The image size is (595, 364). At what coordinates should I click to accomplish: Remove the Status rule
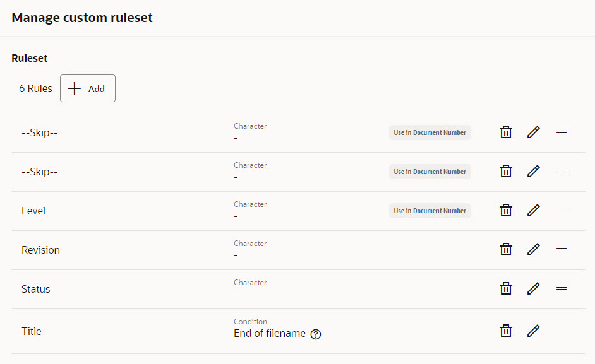coord(506,288)
